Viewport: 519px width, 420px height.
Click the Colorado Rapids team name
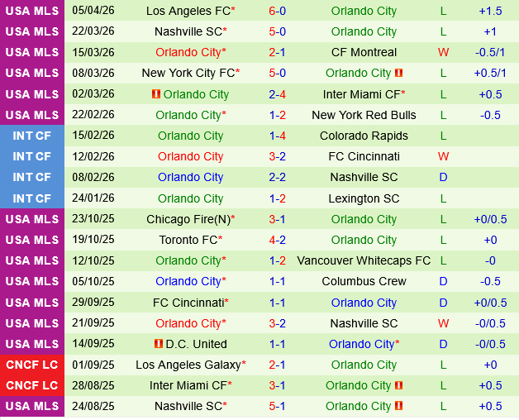364,136
